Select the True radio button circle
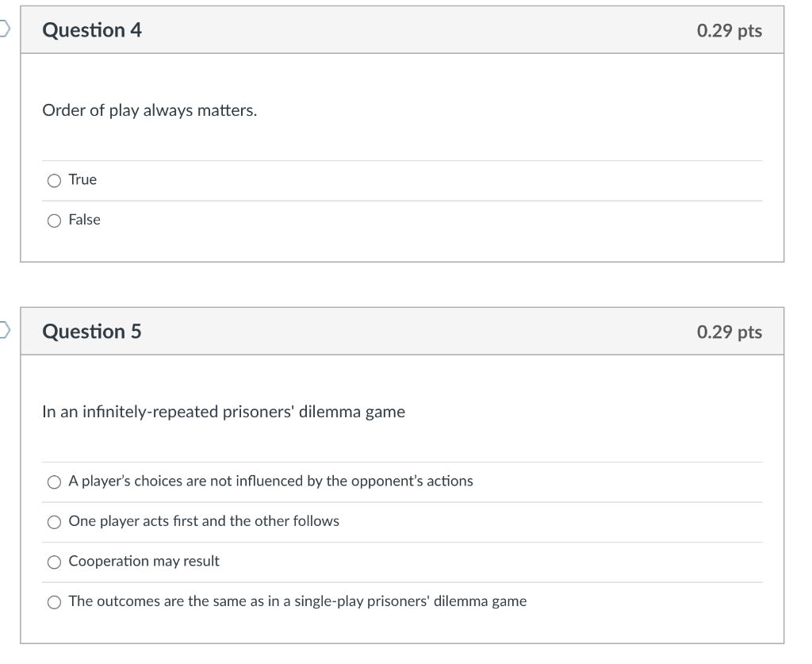The height and width of the screenshot is (664, 812). pos(54,181)
